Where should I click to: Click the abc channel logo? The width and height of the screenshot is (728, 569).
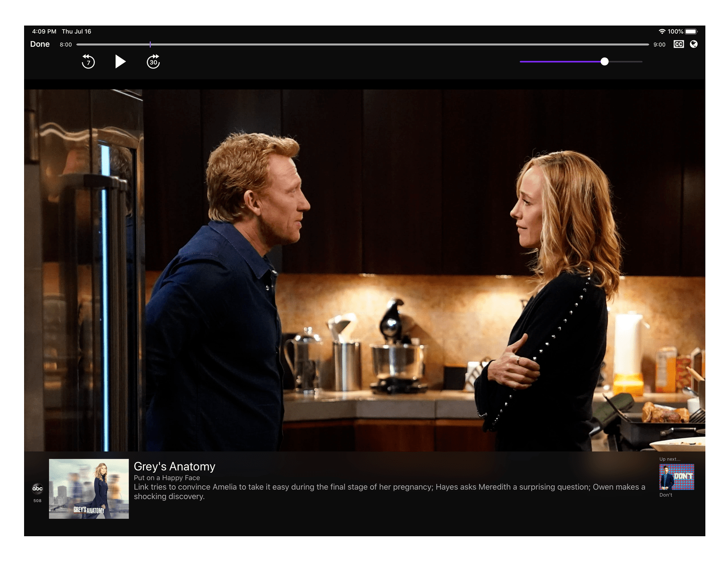pos(38,489)
